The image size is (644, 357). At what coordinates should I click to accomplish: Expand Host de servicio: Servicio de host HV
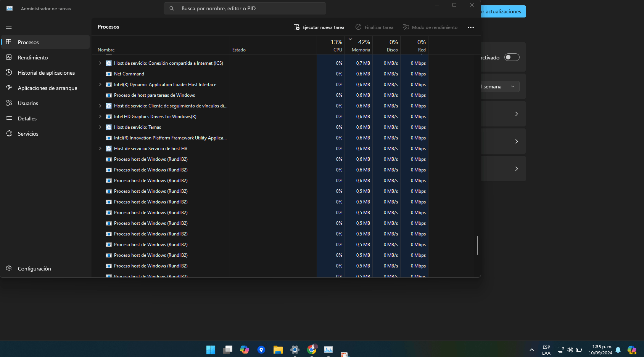pyautogui.click(x=100, y=148)
